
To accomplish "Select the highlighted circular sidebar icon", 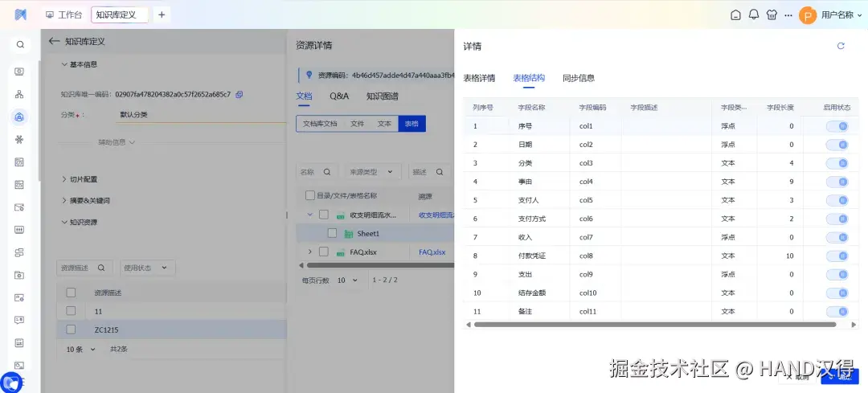I will pyautogui.click(x=19, y=117).
